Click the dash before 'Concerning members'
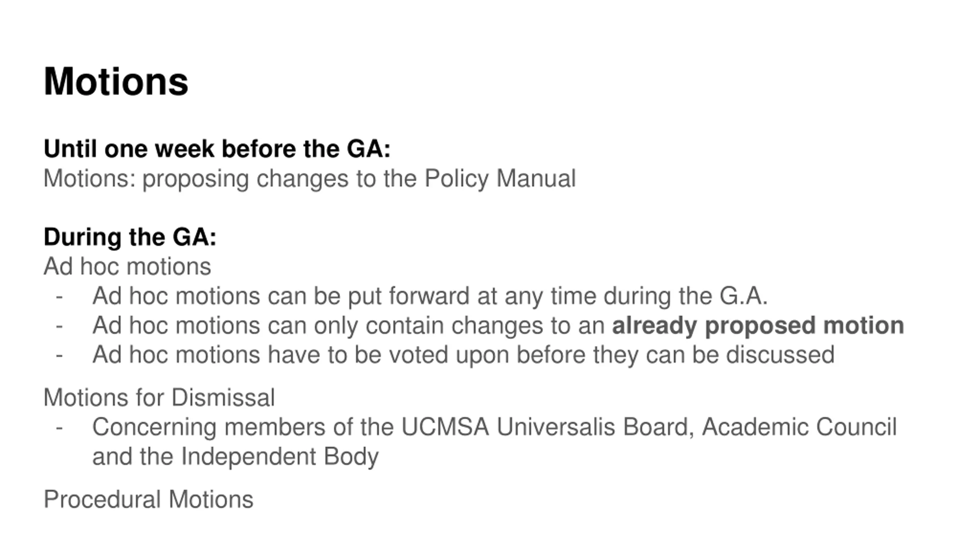This screenshot has width=980, height=551. point(59,428)
